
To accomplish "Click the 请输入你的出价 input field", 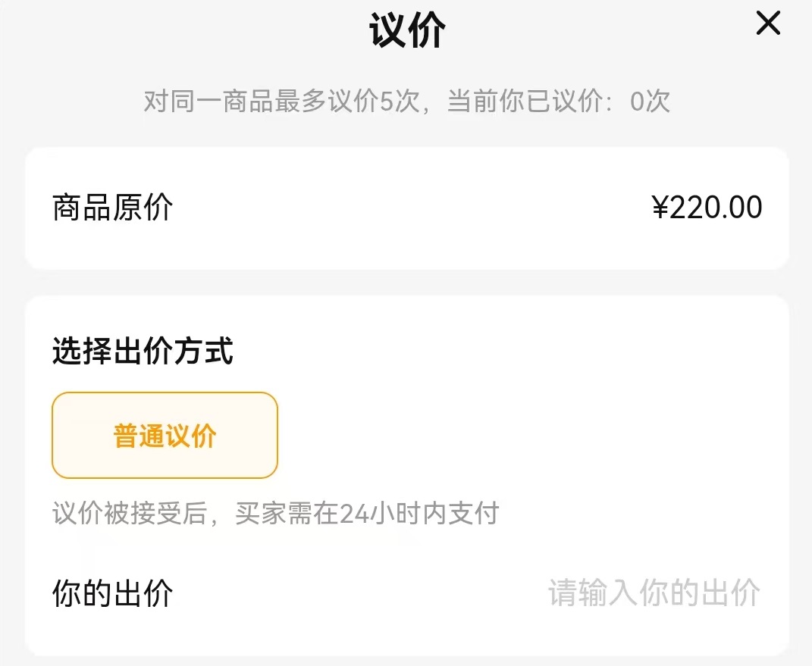I will (654, 593).
